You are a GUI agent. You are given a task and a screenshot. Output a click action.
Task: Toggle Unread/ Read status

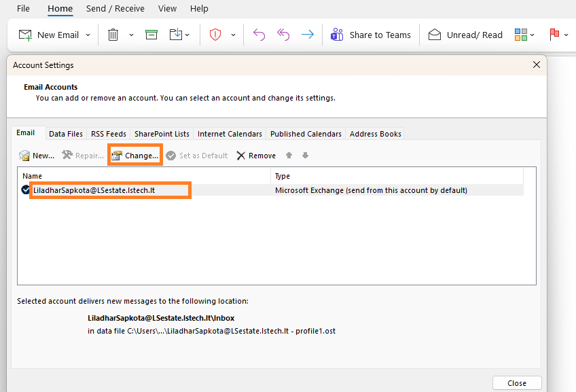(465, 35)
